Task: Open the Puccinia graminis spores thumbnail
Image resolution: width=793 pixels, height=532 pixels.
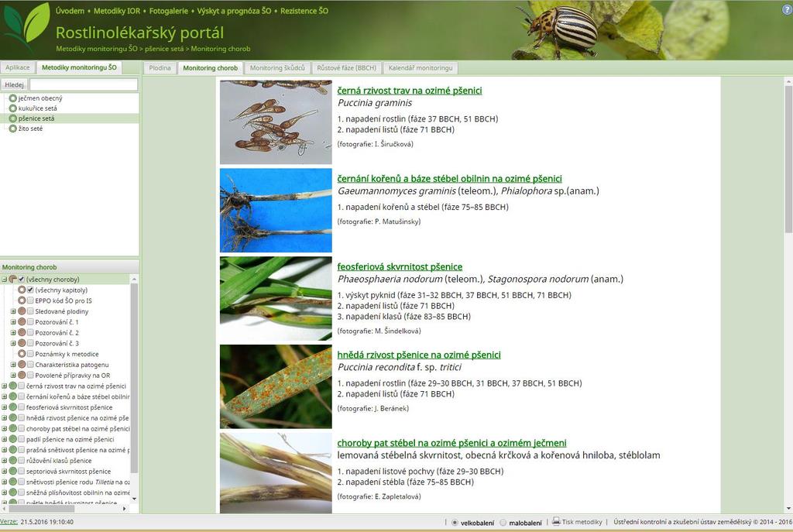Action: (276, 122)
